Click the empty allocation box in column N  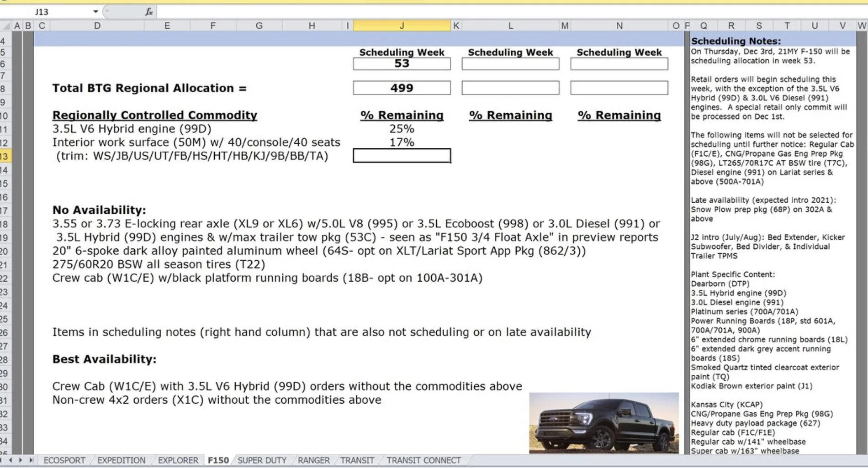point(619,88)
